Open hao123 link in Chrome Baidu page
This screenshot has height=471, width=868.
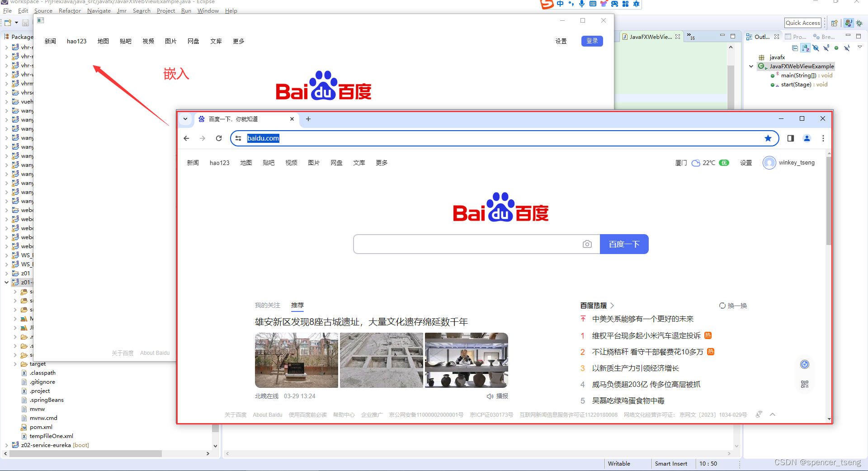click(220, 163)
